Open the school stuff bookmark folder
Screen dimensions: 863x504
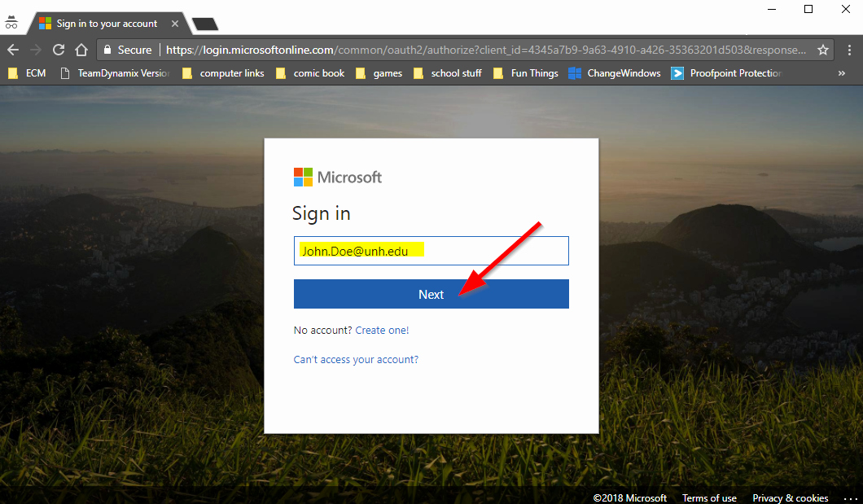point(448,73)
